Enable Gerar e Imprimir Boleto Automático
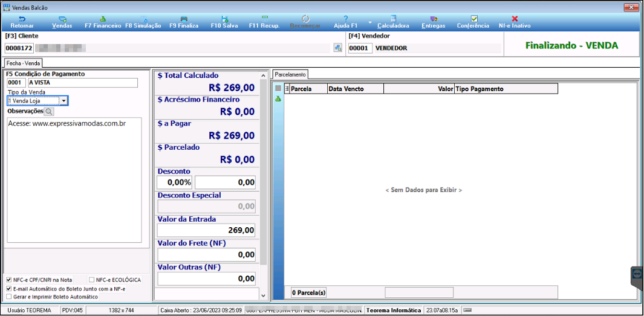Image resolution: width=644 pixels, height=316 pixels. point(9,297)
